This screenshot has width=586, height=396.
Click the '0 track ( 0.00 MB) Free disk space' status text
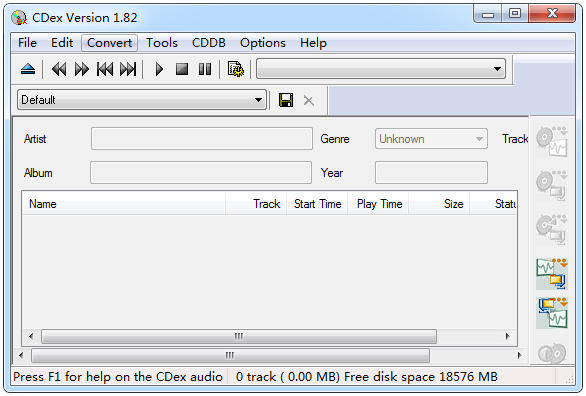click(367, 377)
